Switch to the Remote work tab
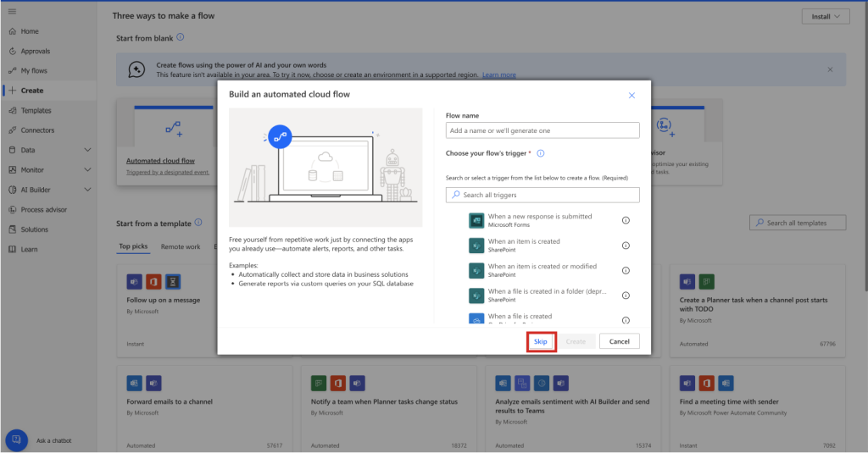This screenshot has width=868, height=453. [x=181, y=246]
